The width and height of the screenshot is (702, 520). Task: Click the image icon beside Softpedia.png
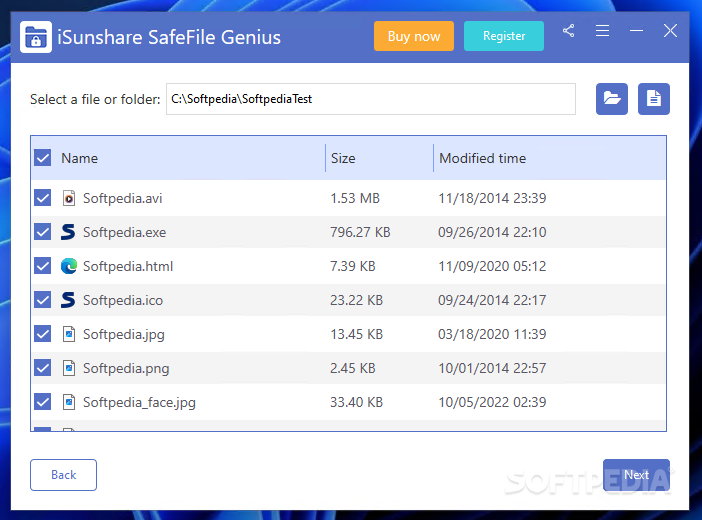pos(68,368)
